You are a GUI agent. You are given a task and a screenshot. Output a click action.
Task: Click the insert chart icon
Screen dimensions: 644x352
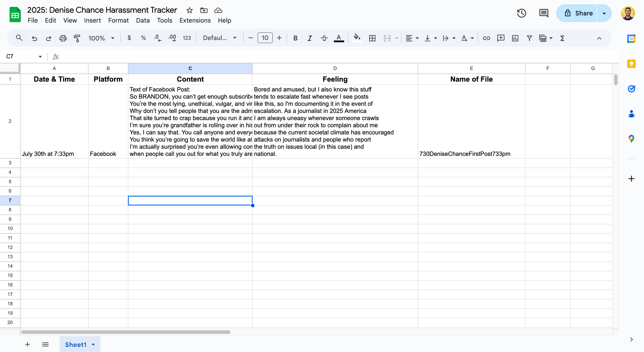click(515, 38)
